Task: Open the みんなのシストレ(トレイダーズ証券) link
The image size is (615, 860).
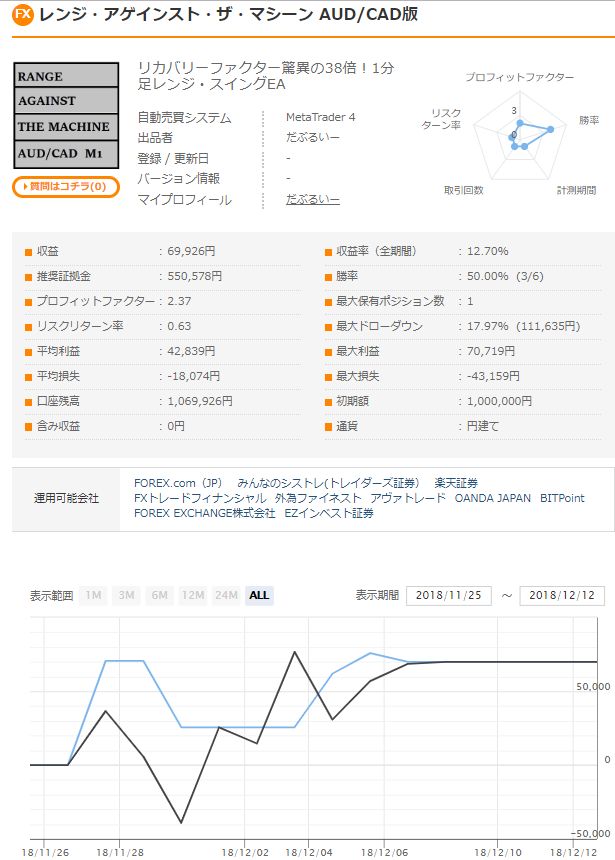Action: (328, 483)
